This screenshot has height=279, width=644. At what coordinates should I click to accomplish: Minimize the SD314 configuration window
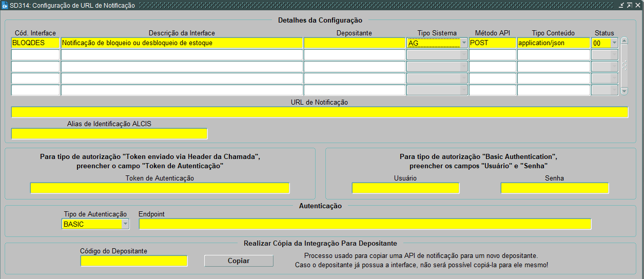point(621,5)
